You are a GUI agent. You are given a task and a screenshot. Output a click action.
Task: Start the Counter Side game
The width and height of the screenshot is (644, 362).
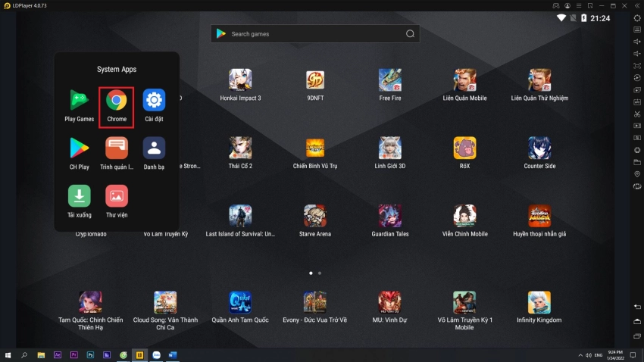[539, 148]
